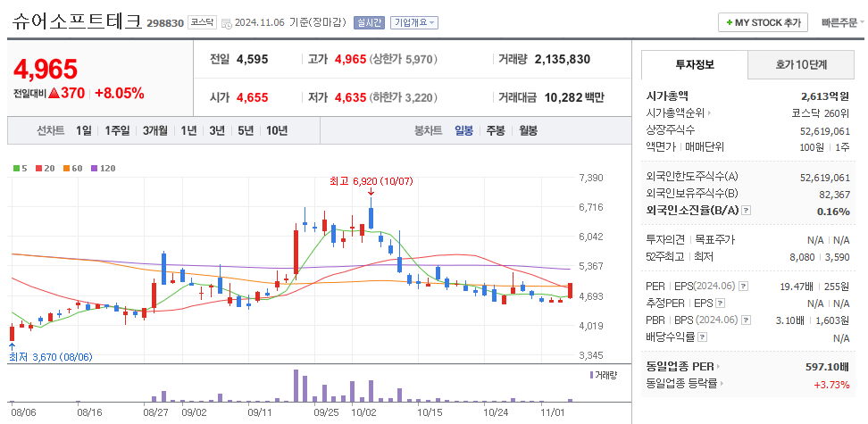Switch to the 호가10단계 tab
This screenshot has width=868, height=424.
click(x=801, y=65)
